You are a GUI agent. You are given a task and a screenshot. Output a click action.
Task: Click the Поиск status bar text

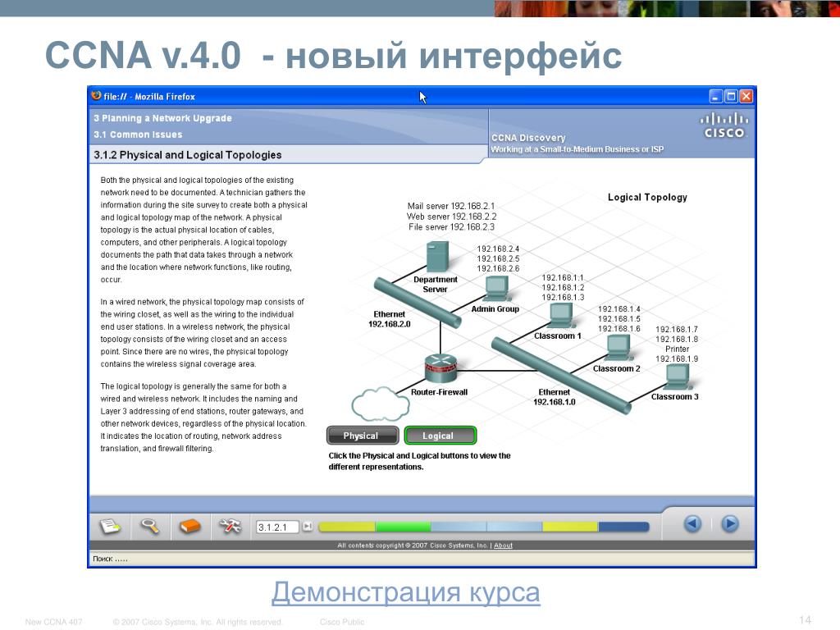point(110,559)
